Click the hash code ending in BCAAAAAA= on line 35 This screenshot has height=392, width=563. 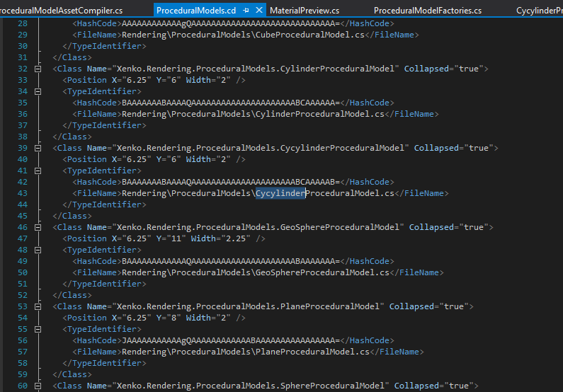pyautogui.click(x=231, y=103)
